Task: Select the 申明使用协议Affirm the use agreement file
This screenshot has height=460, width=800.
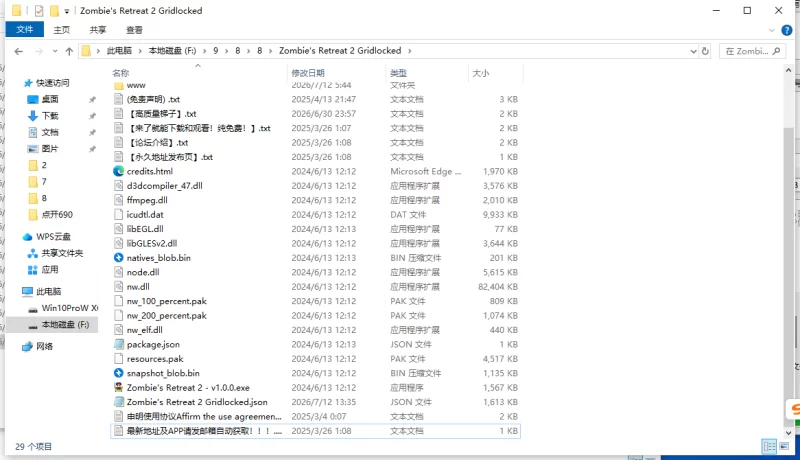Action: (x=204, y=417)
